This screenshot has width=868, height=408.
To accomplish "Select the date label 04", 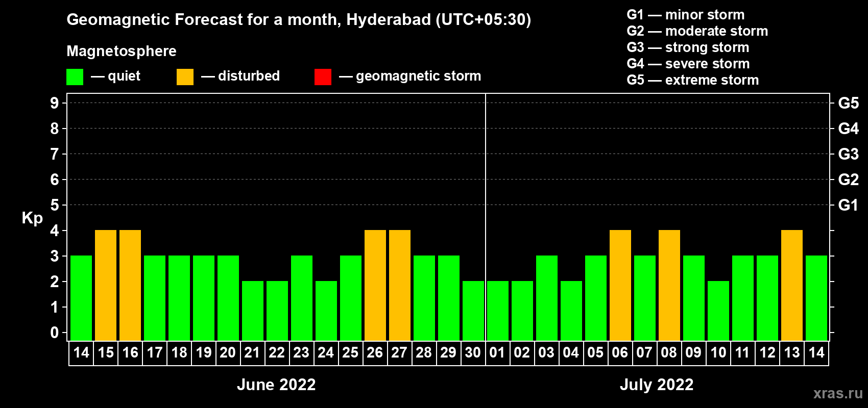I will 571,353.
